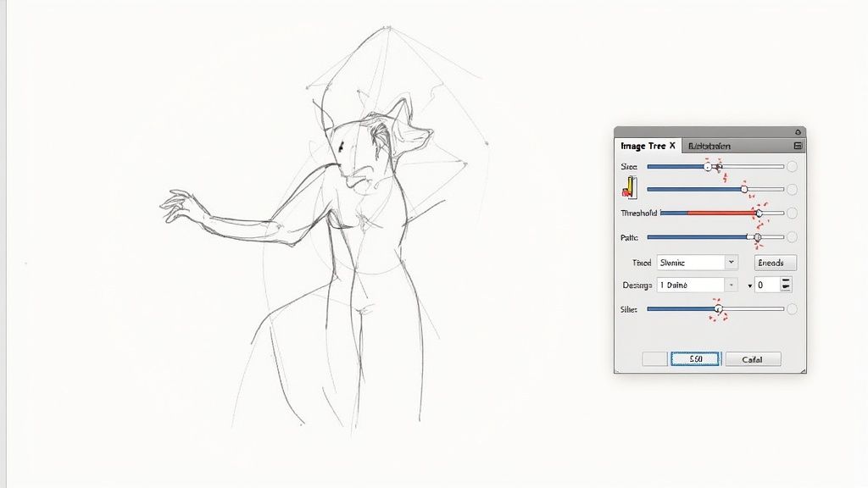Click the small arrow before the 0 field
This screenshot has width=868, height=488.
[750, 286]
